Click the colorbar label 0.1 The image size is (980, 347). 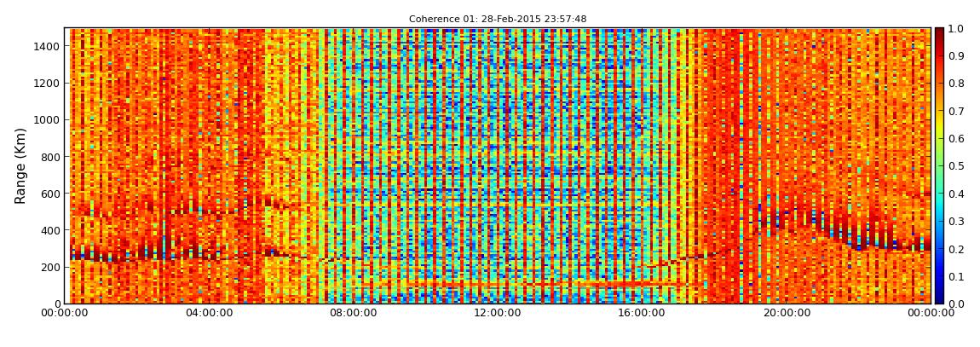tap(956, 276)
